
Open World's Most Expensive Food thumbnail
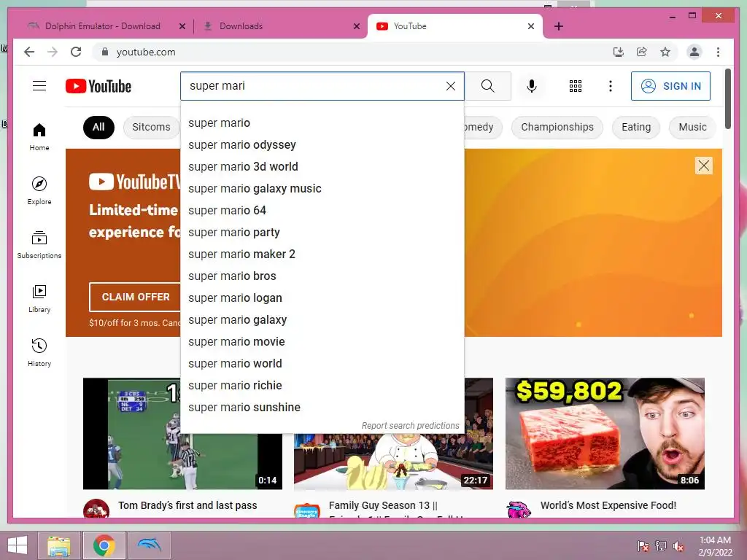tap(605, 433)
